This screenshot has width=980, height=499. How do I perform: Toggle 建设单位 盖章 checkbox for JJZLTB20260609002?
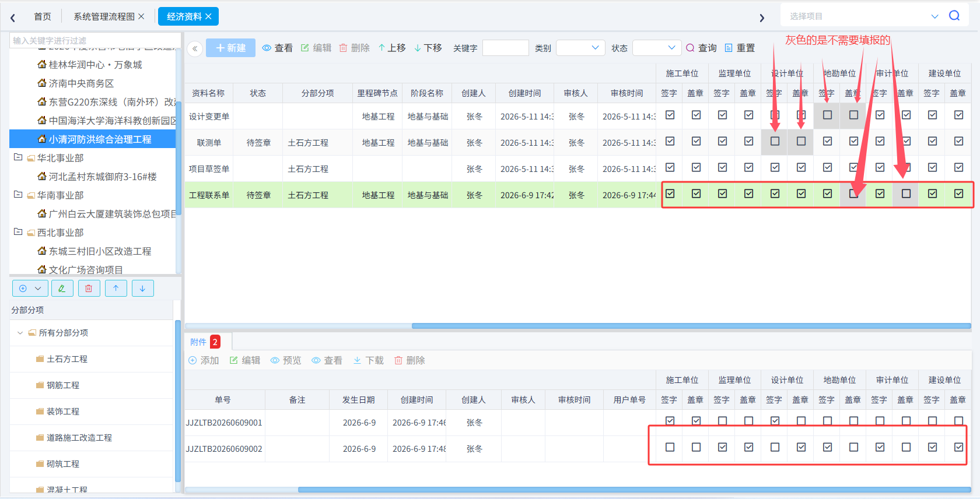(x=959, y=447)
